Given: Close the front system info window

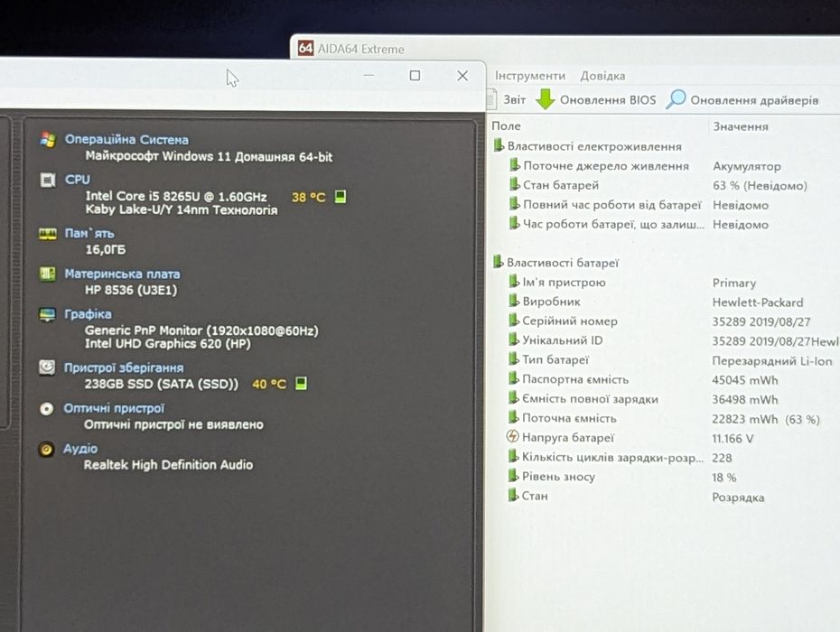Looking at the screenshot, I should [462, 76].
